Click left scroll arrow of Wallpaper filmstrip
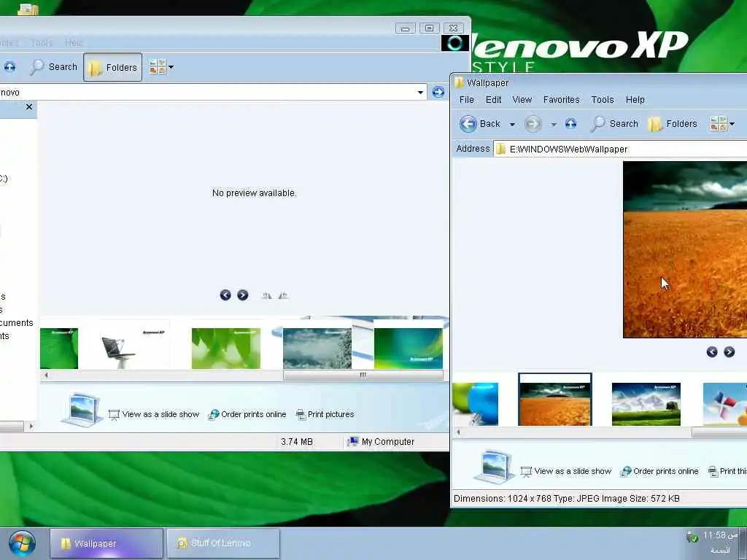The width and height of the screenshot is (747, 560). 458,432
